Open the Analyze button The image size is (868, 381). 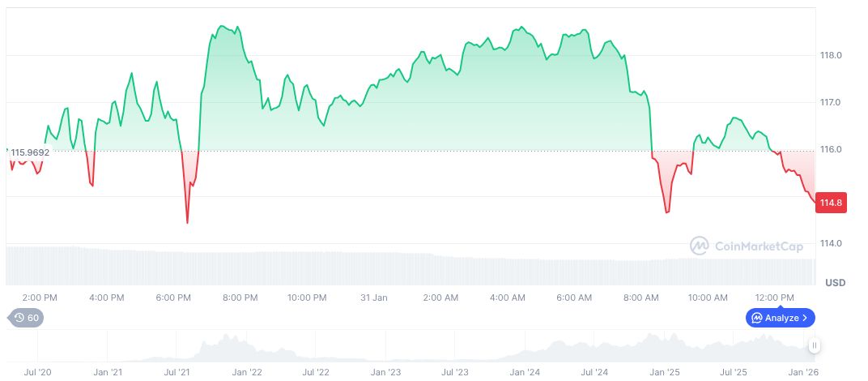pos(781,318)
